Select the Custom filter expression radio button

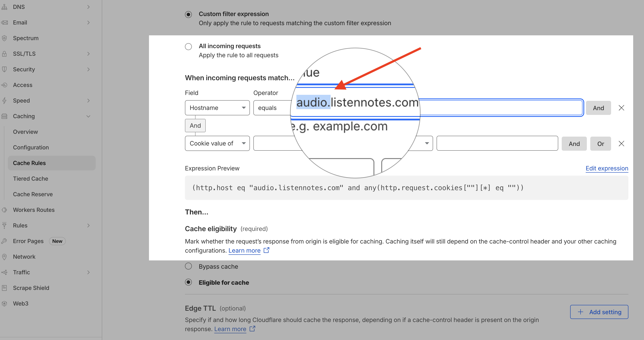point(188,14)
